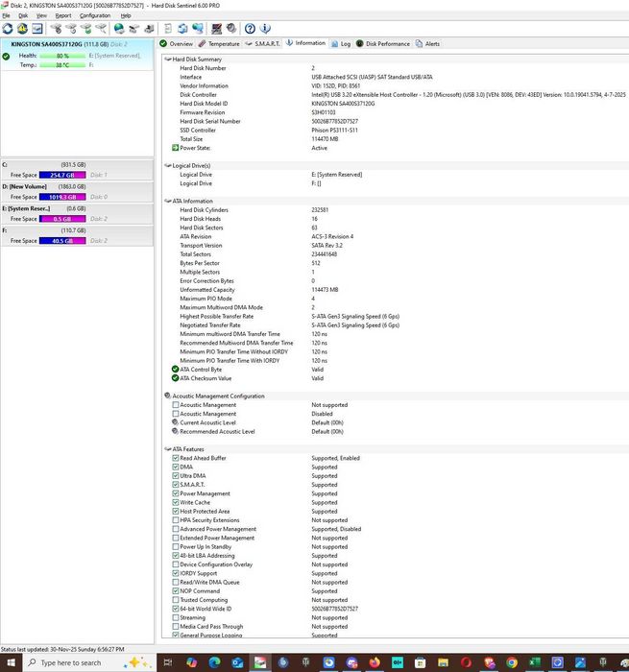Click the Firmware Revision value S3H01103
This screenshot has height=672, width=629.
[x=324, y=112]
